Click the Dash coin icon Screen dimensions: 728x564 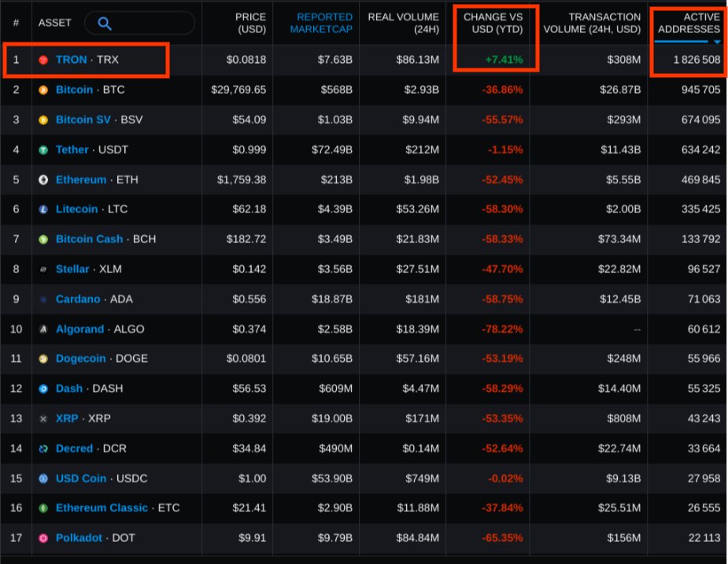click(43, 389)
